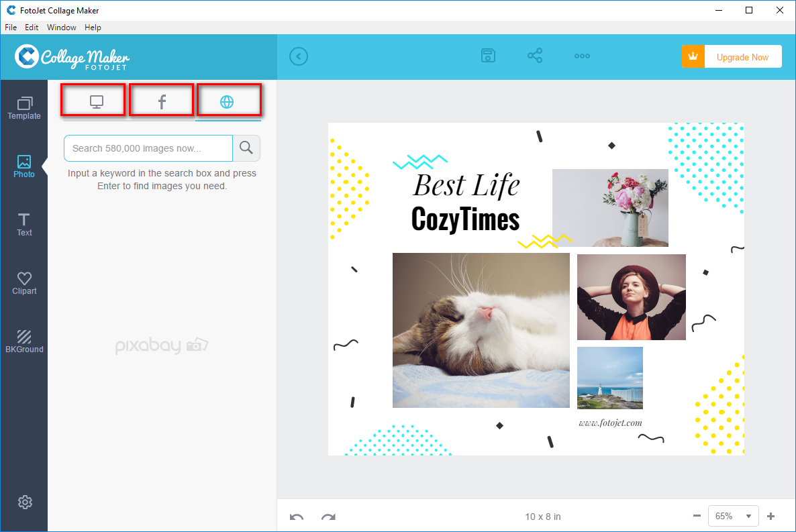Switch to Facebook photos tab
The width and height of the screenshot is (796, 532).
pyautogui.click(x=162, y=101)
